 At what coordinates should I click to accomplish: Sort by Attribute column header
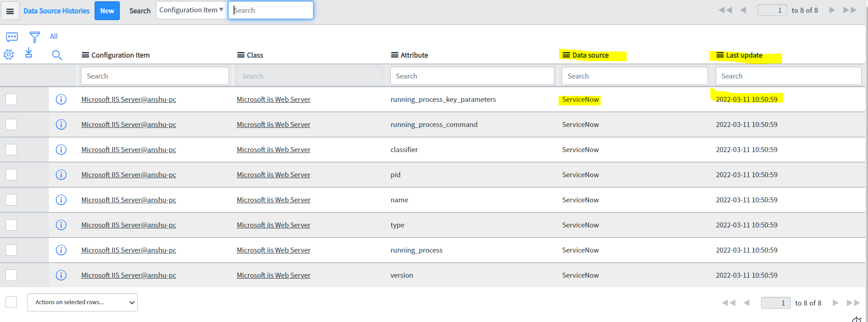tap(414, 55)
